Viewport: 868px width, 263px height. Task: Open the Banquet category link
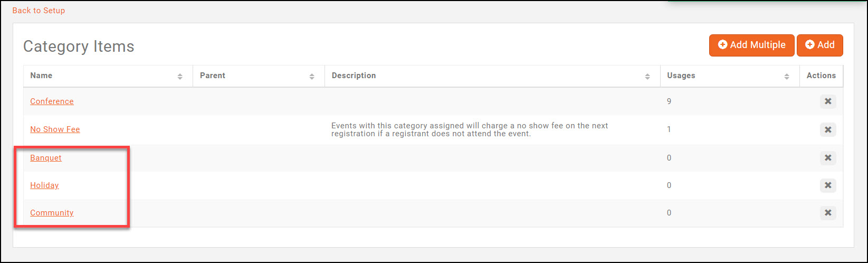point(46,158)
